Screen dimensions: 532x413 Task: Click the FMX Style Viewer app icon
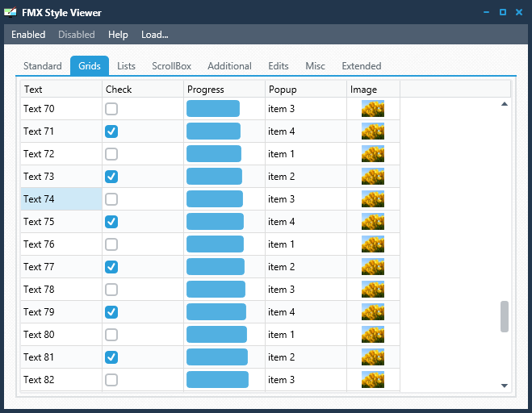coord(10,12)
